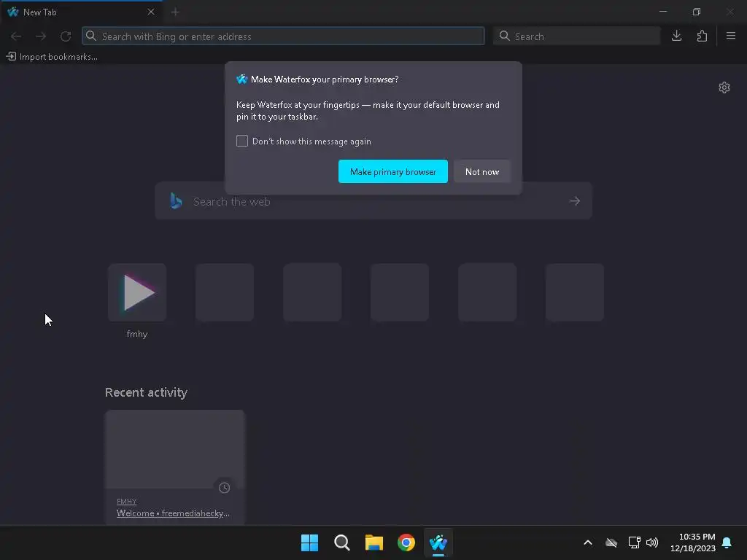Open the hamburger application menu
Screen dimensions: 747x560
731,36
